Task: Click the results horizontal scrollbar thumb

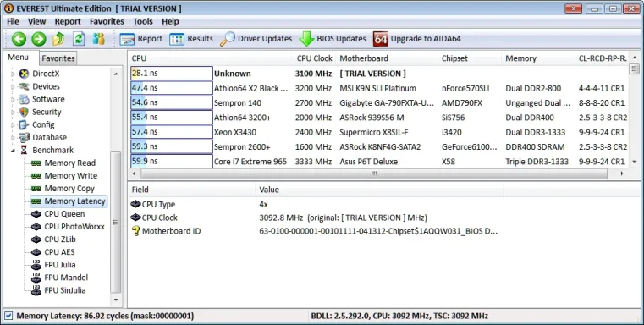Action: click(x=374, y=174)
